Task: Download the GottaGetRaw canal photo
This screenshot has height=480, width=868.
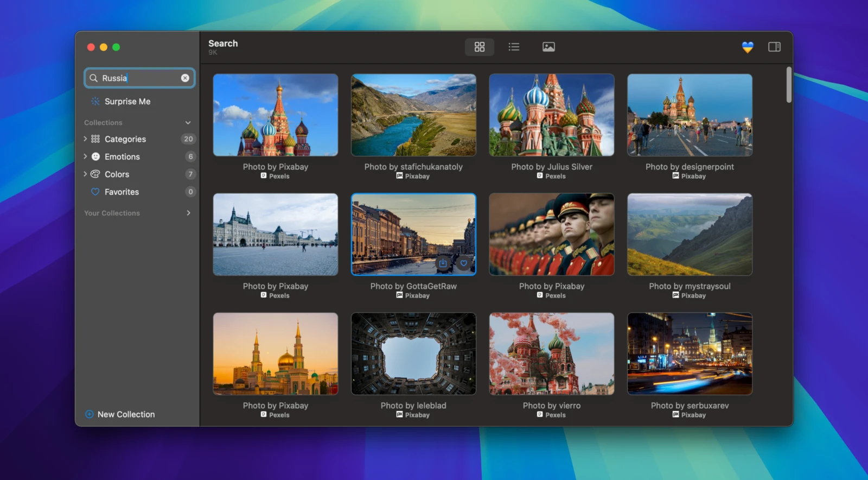Action: click(443, 263)
